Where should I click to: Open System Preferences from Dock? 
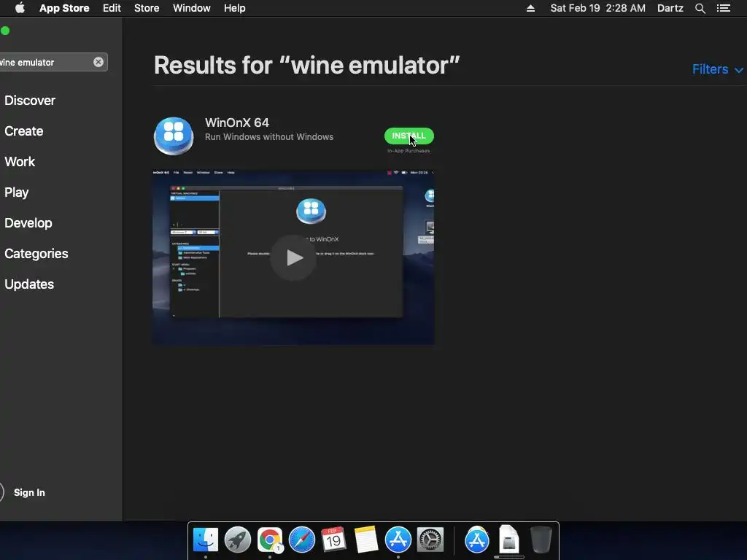click(430, 540)
